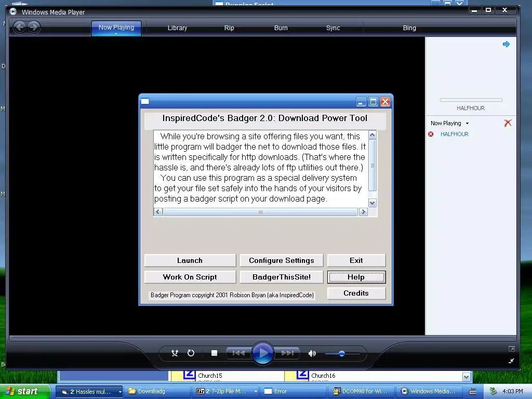Image resolution: width=532 pixels, height=399 pixels.
Task: Stop playback in Media Player
Action: [x=214, y=353]
